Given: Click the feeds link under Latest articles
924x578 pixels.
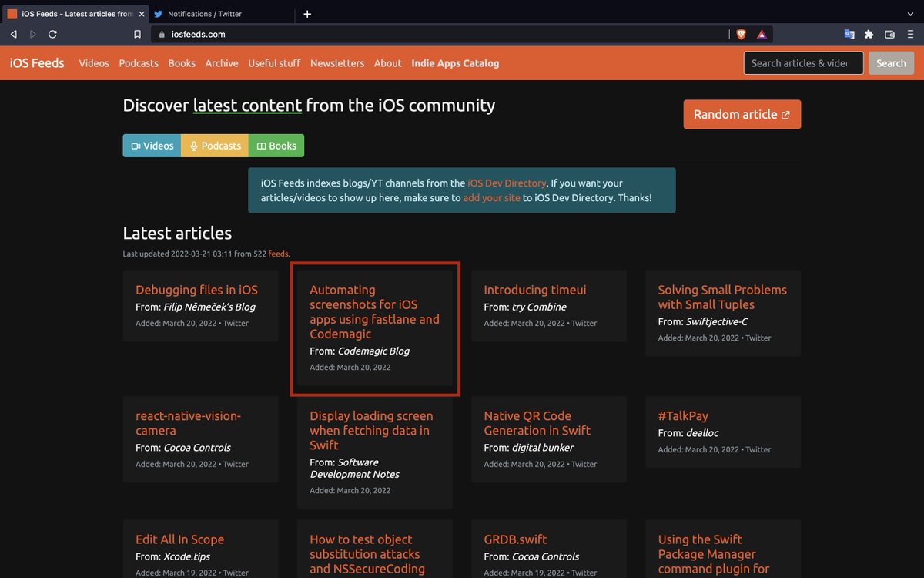Looking at the screenshot, I should click(279, 254).
